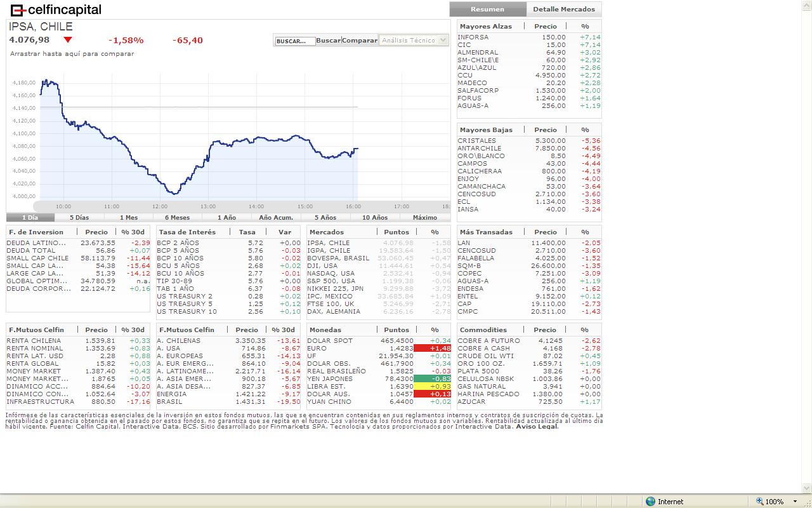This screenshot has width=812, height=508.
Task: Click the Commodities table header
Action: click(x=529, y=330)
